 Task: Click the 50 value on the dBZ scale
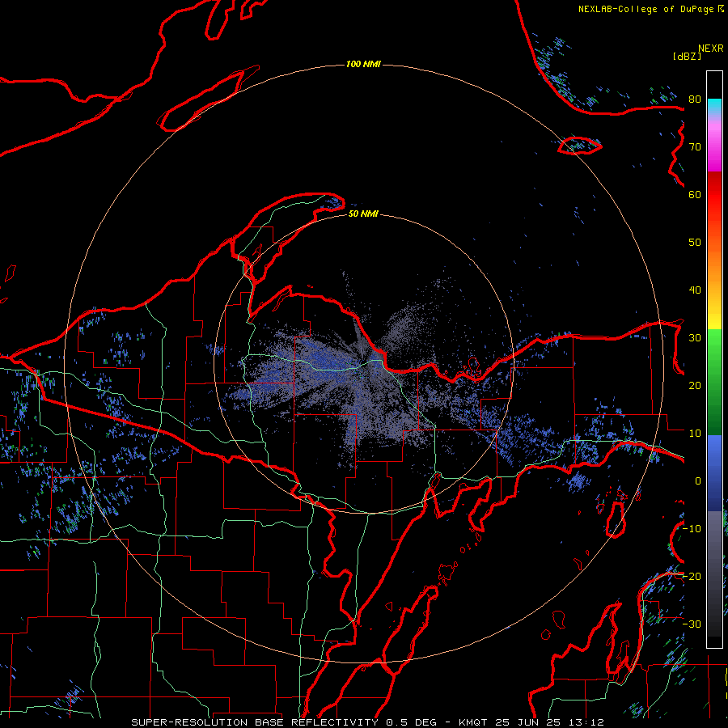coord(695,243)
